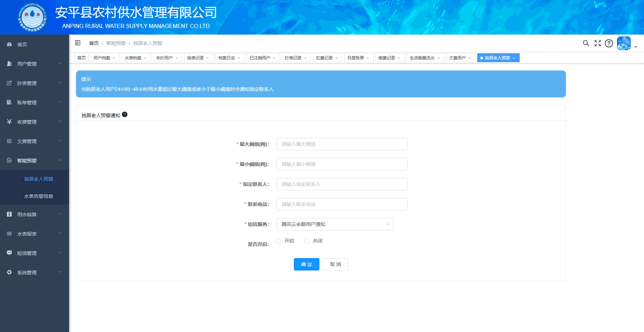The width and height of the screenshot is (644, 332).
Task: Select the 关闭 radio option
Action: 307,241
